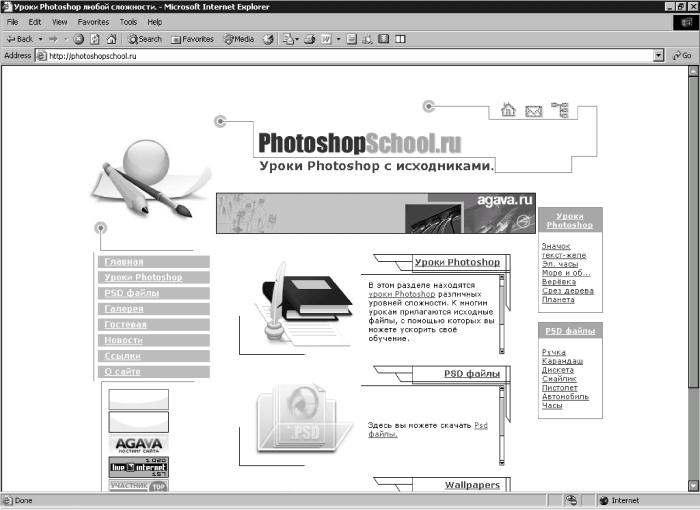The width and height of the screenshot is (700, 510).
Task: Open the текст-желе lesson link
Action: 564,255
